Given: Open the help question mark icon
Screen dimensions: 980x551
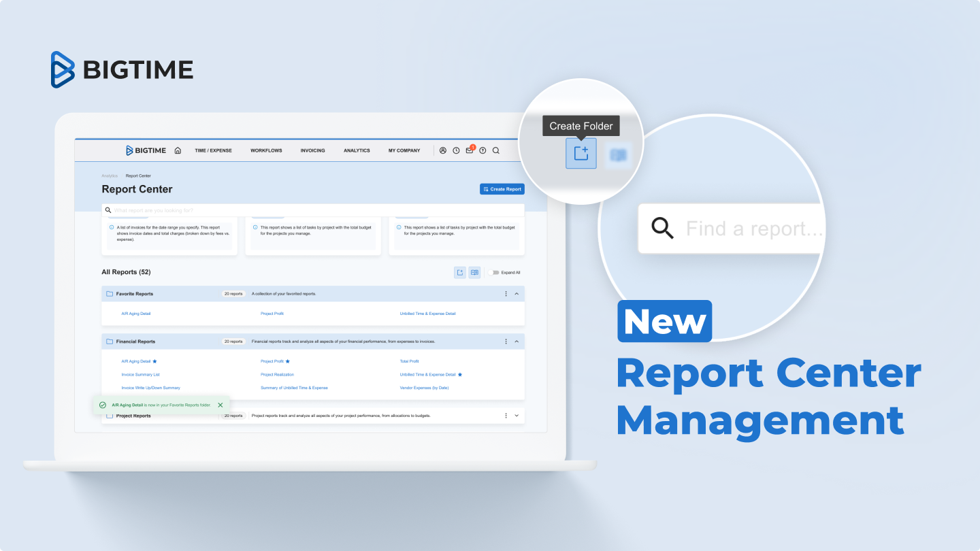Looking at the screenshot, I should point(483,150).
